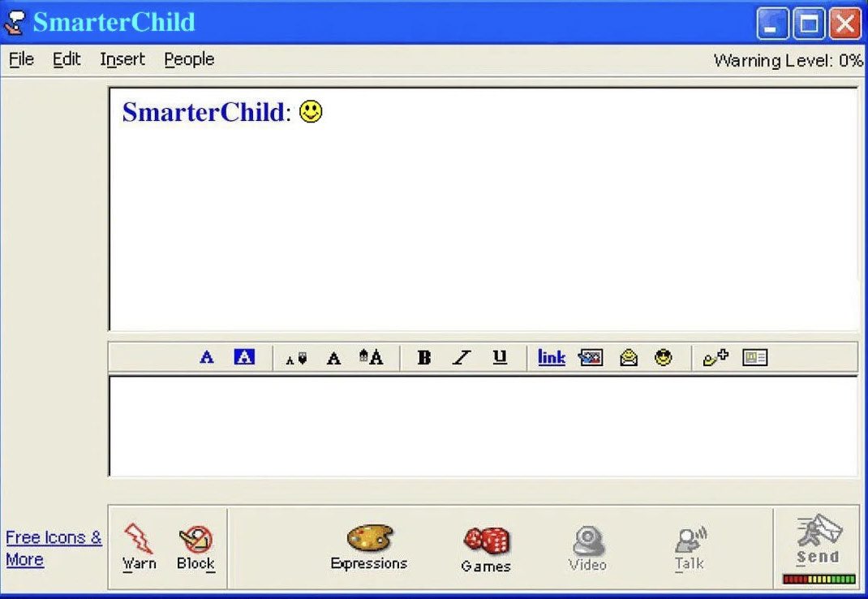
Task: Open the File menu
Action: coord(22,59)
